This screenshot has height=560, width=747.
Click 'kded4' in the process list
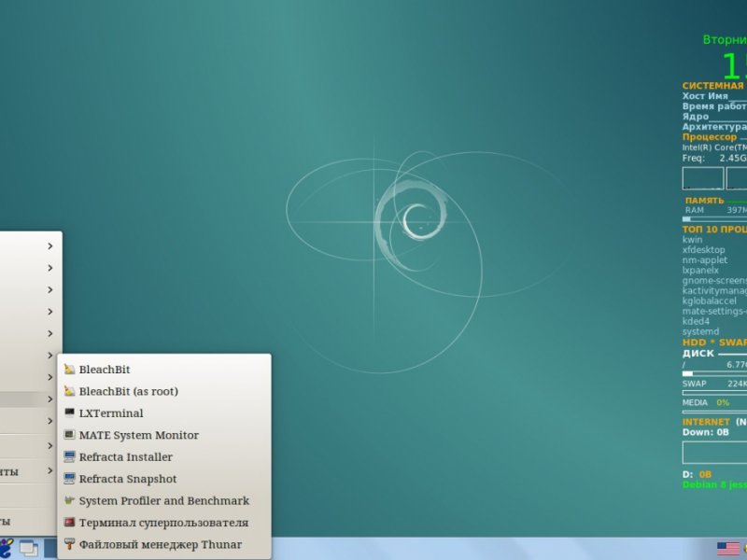tap(696, 321)
